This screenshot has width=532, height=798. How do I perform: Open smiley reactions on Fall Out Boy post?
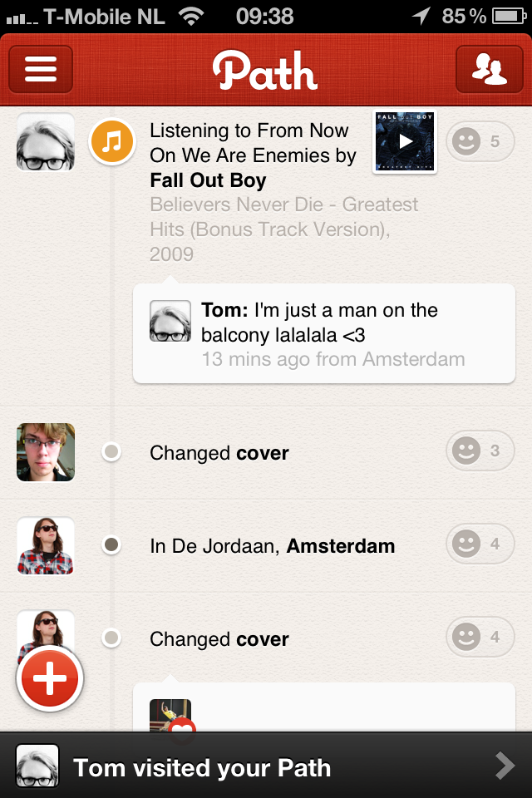(x=480, y=141)
